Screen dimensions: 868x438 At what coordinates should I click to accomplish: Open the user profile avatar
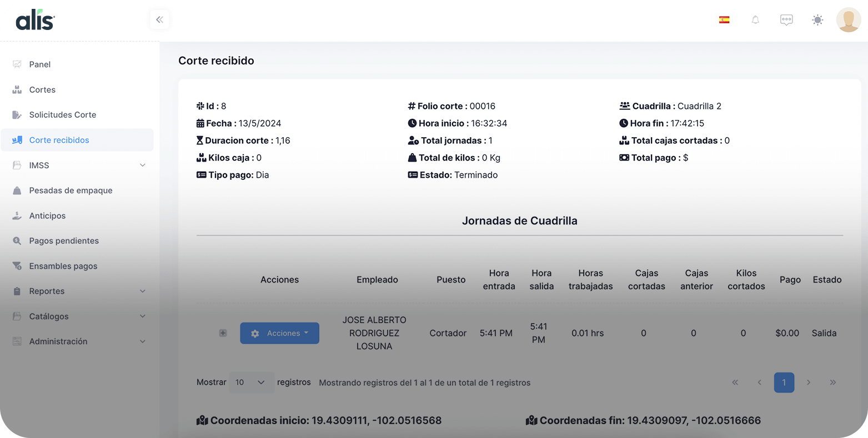[848, 20]
